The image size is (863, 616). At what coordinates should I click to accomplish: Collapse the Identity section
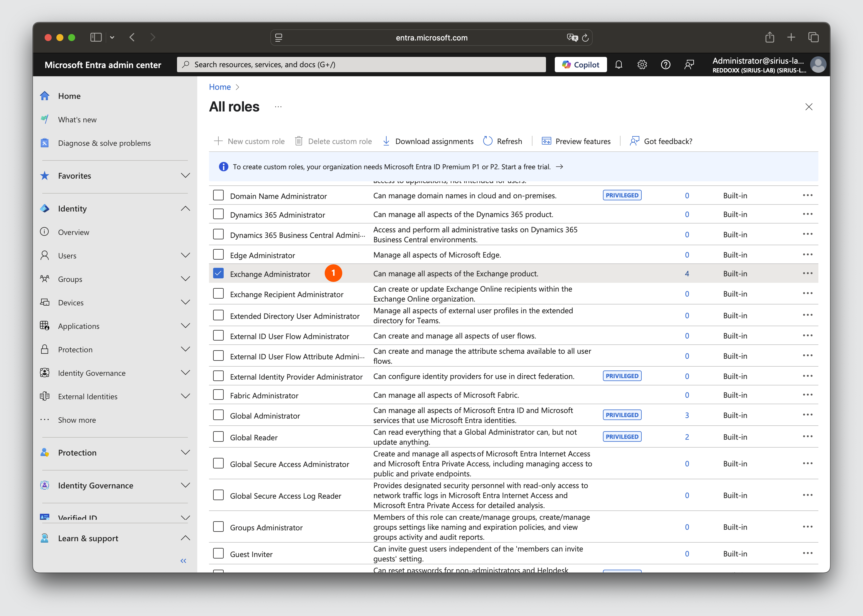pyautogui.click(x=185, y=209)
